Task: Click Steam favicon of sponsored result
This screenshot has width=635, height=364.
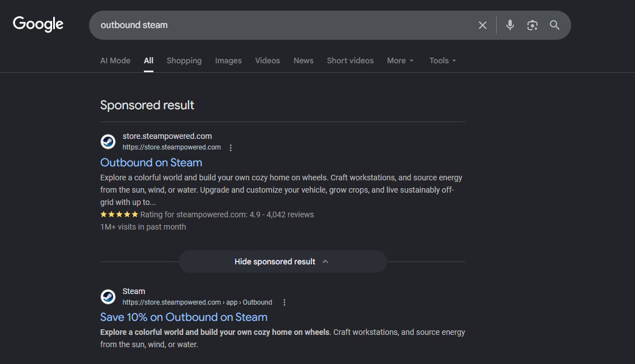Action: (108, 142)
